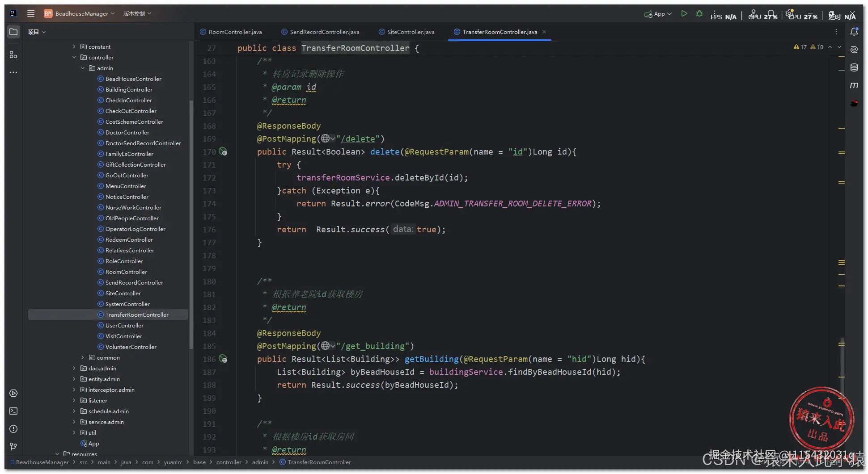This screenshot has height=474, width=868.
Task: Open the 项目 view selector dropdown
Action: 37,32
